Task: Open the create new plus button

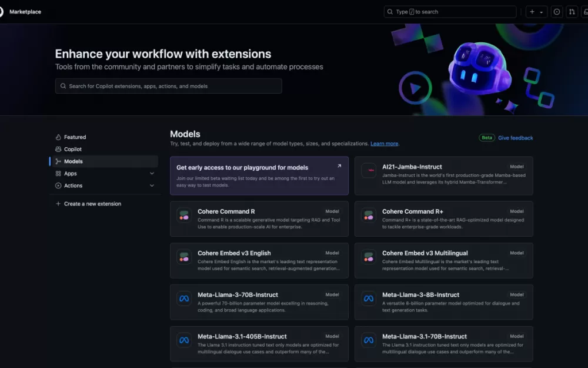Action: click(x=532, y=12)
